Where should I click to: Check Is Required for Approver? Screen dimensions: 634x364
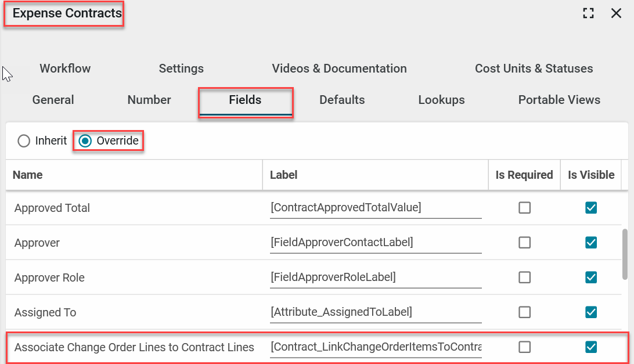pyautogui.click(x=524, y=243)
